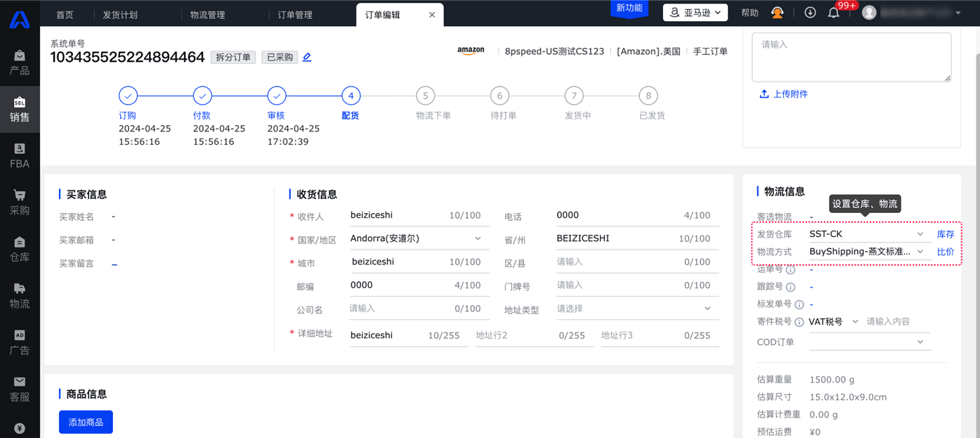The width and height of the screenshot is (980, 438).
Task: Click the download icon in top bar
Action: click(810, 13)
